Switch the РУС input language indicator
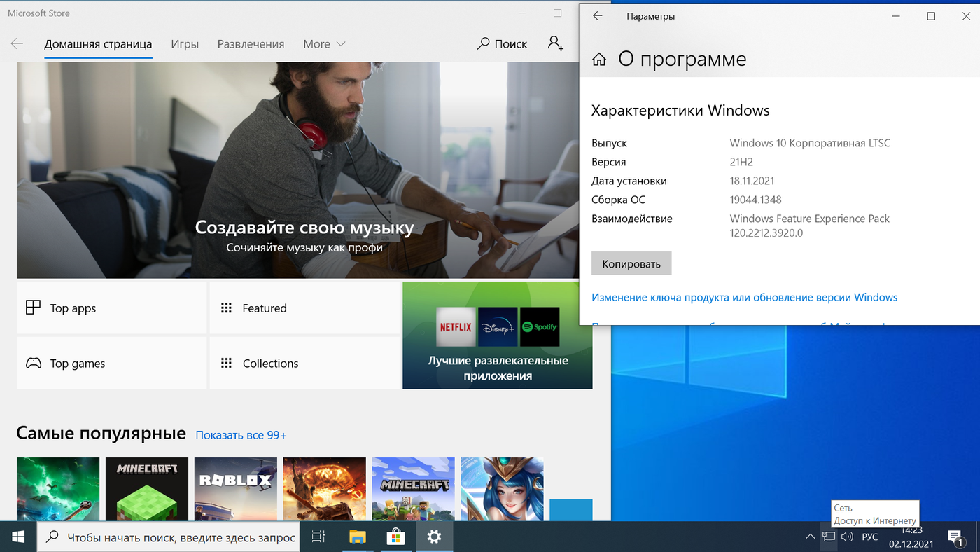This screenshot has height=552, width=980. pos(869,537)
